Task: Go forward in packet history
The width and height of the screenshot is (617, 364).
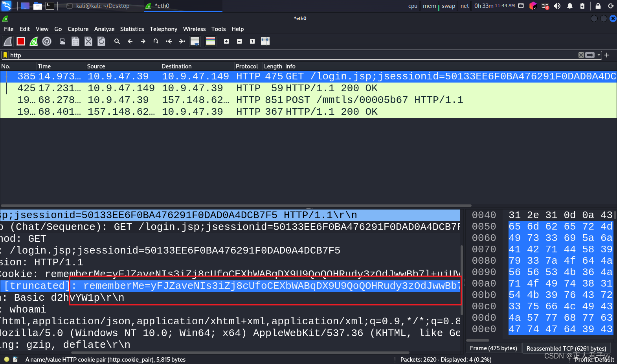Action: pyautogui.click(x=143, y=41)
